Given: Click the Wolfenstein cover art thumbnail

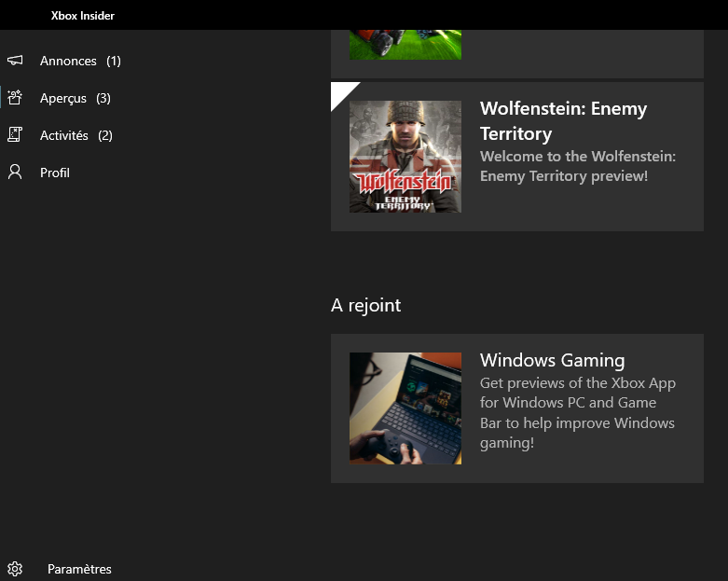Looking at the screenshot, I should [405, 157].
